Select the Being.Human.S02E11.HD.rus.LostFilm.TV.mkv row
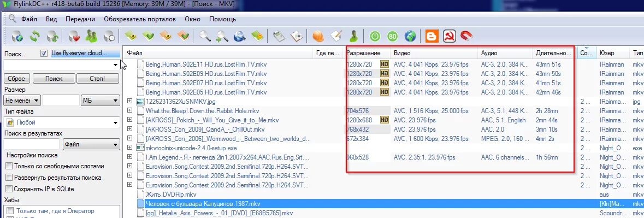 pyautogui.click(x=383, y=64)
